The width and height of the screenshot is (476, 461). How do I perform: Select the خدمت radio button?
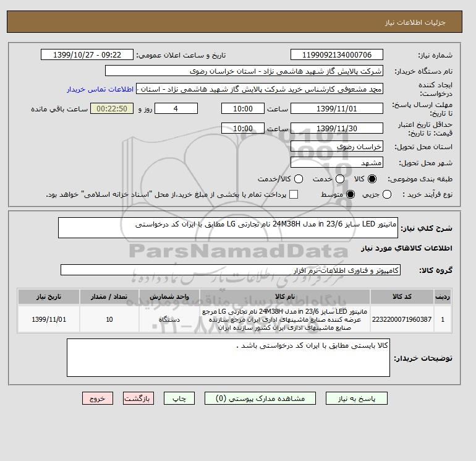[x=340, y=179]
